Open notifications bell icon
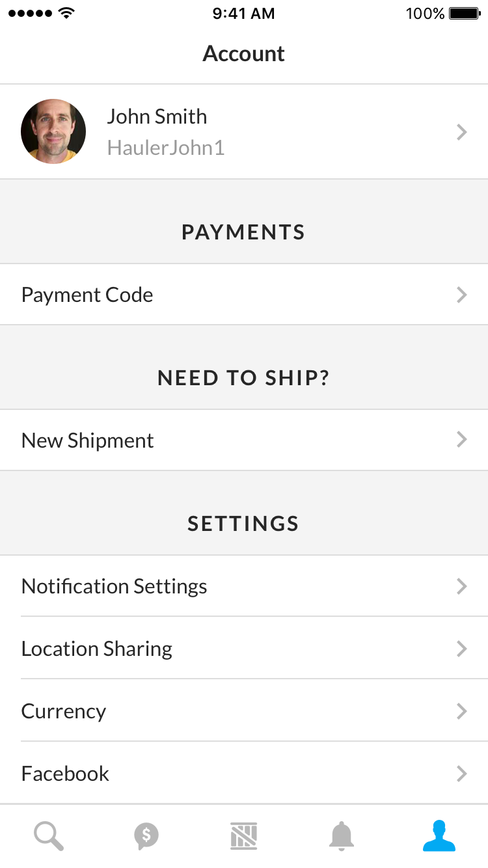This screenshot has height=868, width=488. (x=341, y=836)
